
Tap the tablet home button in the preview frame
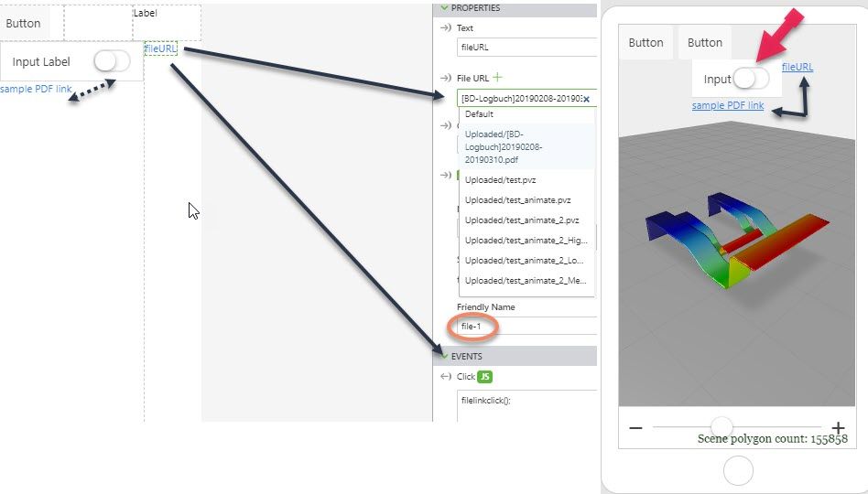(x=738, y=471)
